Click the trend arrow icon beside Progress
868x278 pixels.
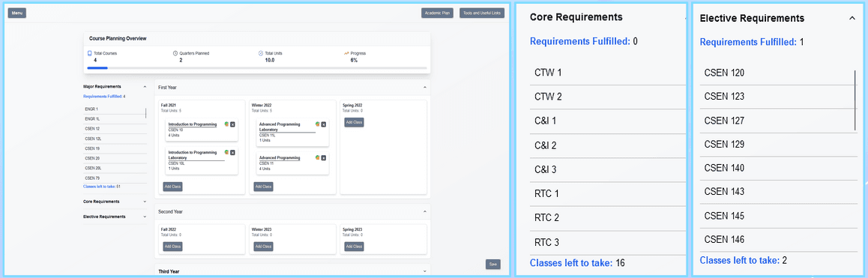pyautogui.click(x=346, y=53)
